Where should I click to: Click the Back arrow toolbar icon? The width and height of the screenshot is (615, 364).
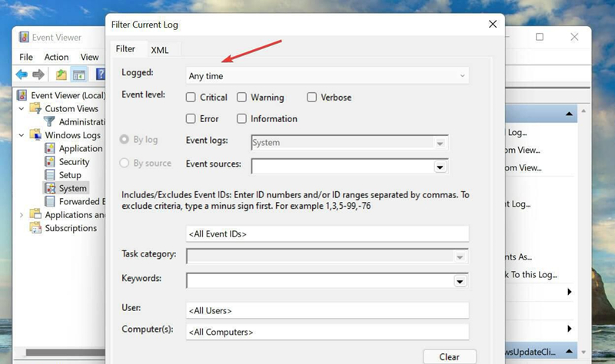point(22,74)
